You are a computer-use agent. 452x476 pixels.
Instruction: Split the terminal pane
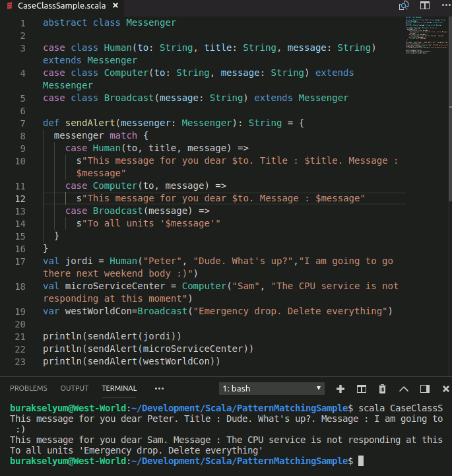pyautogui.click(x=362, y=389)
